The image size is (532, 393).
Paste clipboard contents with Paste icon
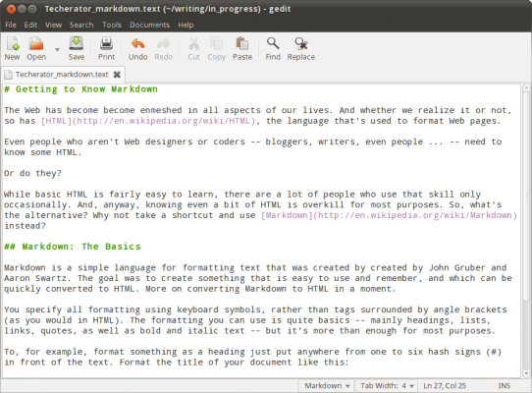point(242,48)
